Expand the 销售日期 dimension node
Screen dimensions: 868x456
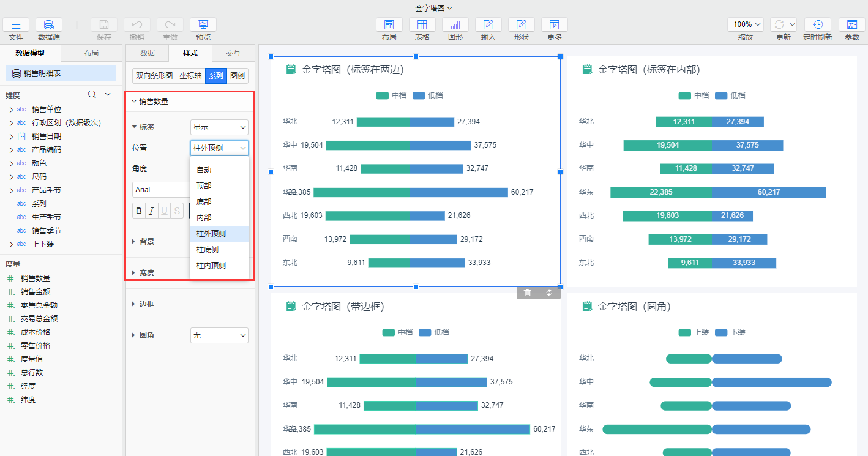[11, 136]
